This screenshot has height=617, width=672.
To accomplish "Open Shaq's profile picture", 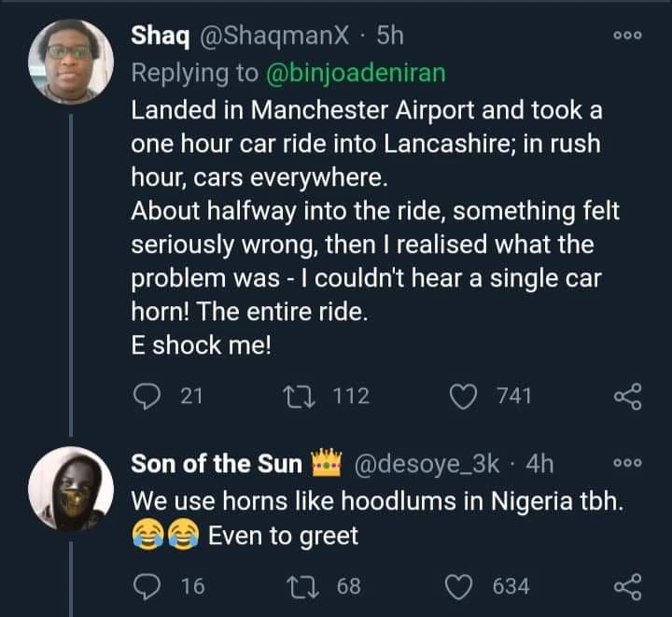I will point(70,61).
